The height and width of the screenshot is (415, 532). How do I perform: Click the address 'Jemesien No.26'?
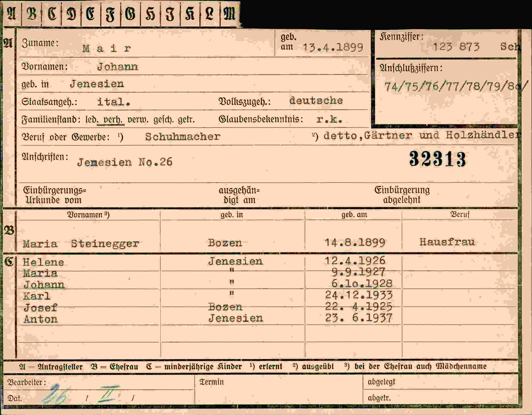125,162
